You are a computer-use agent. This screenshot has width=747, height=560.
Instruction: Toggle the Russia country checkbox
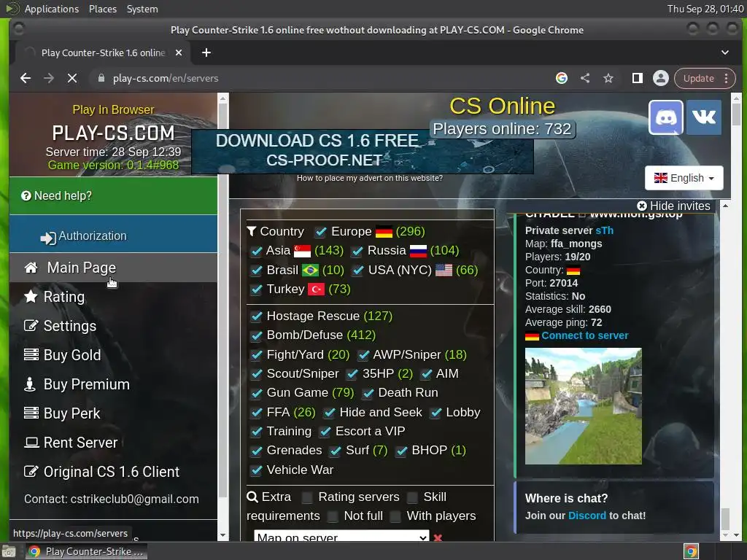pos(357,251)
